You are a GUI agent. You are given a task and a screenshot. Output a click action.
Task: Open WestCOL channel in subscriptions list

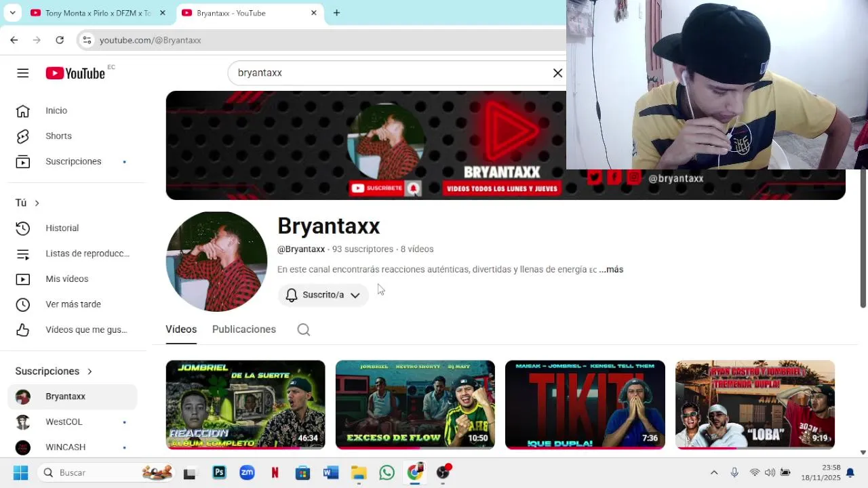click(73, 422)
